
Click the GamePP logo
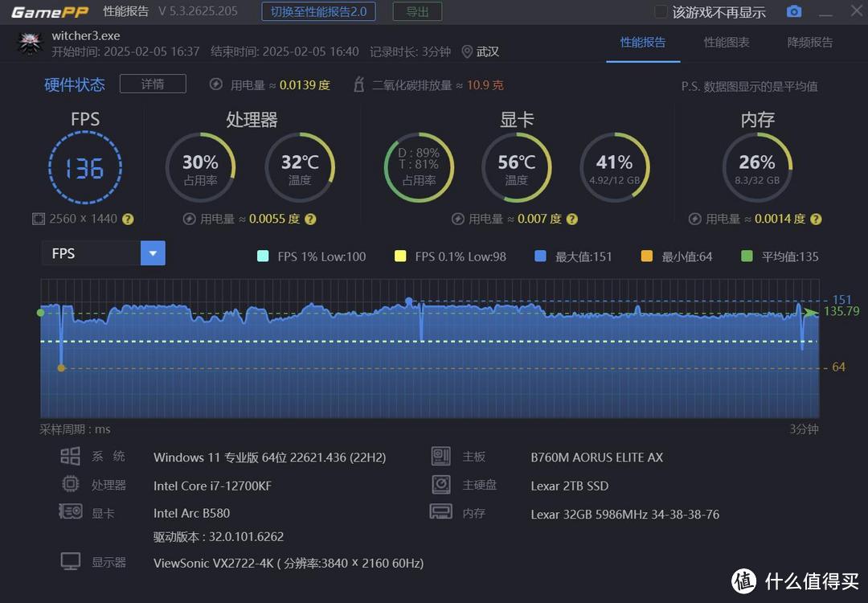pos(50,12)
